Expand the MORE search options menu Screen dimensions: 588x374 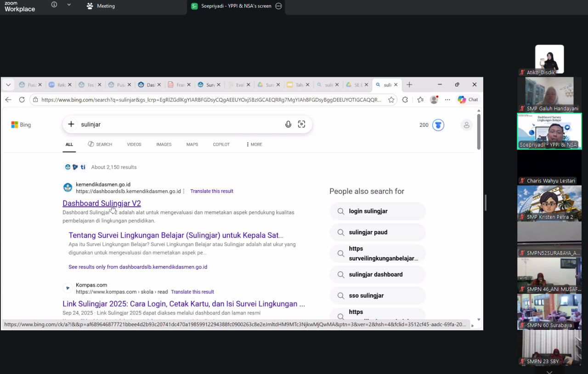point(254,144)
